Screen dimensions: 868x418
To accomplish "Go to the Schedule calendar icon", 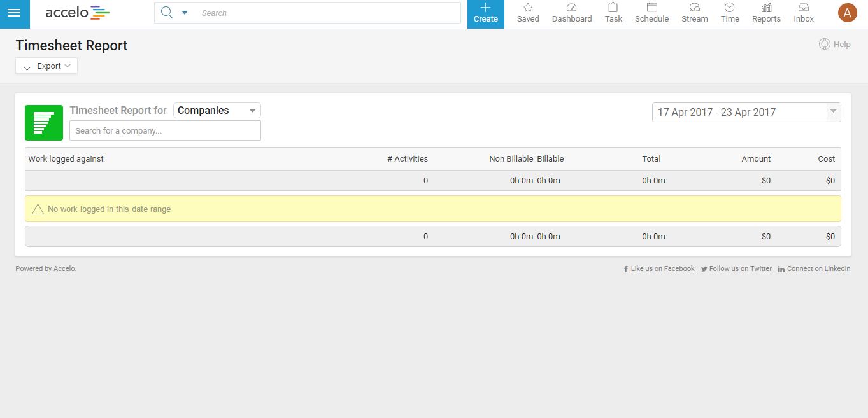I will click(x=651, y=8).
